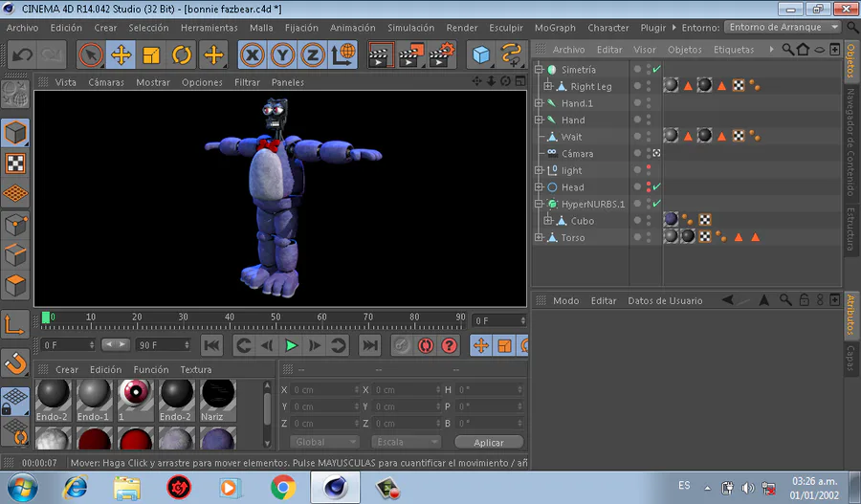Expand the Hand.1 object in hierarchy
Image resolution: width=861 pixels, height=504 pixels.
[540, 103]
